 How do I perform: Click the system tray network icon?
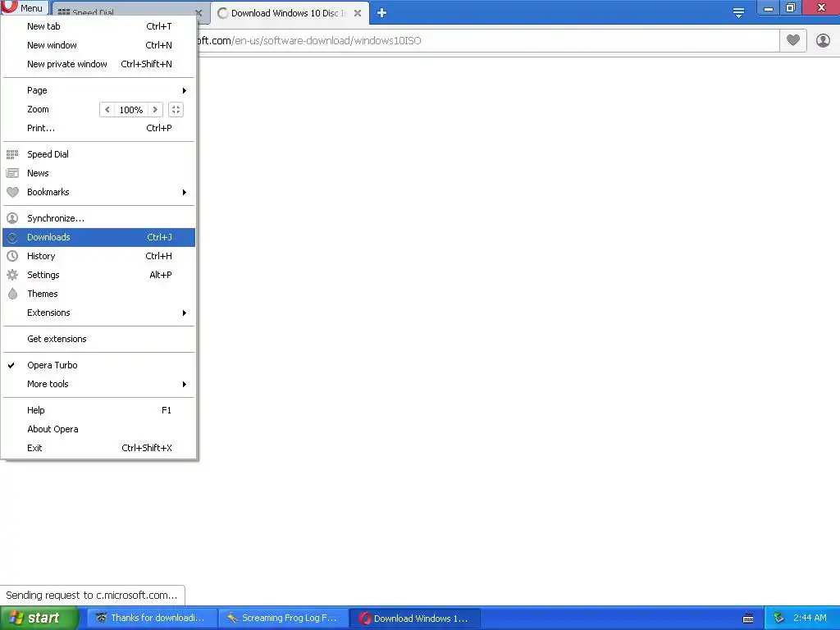(778, 619)
